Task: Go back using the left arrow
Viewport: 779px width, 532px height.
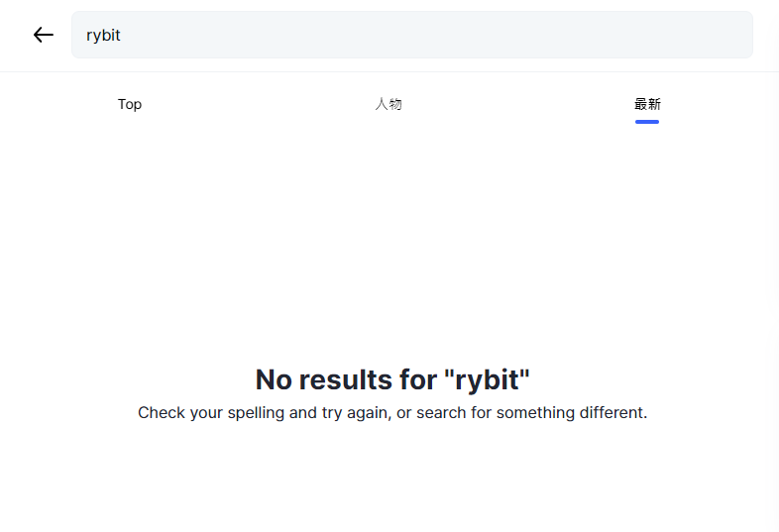Action: (43, 35)
